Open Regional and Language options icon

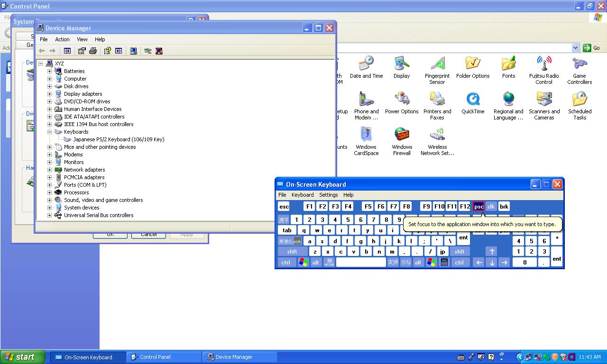click(x=508, y=106)
